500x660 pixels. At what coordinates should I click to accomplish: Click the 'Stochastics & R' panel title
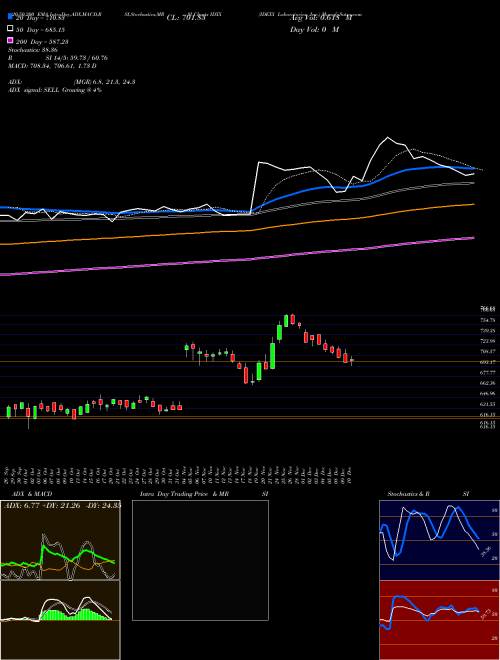(409, 494)
